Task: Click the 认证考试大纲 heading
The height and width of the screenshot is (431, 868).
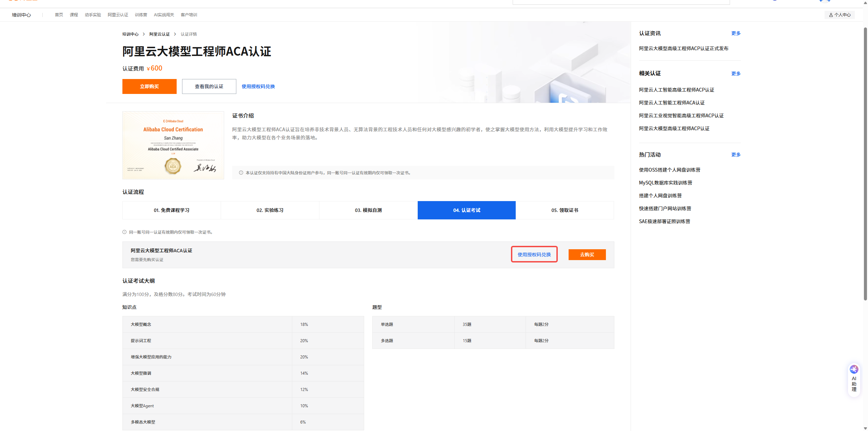Action: (x=139, y=281)
